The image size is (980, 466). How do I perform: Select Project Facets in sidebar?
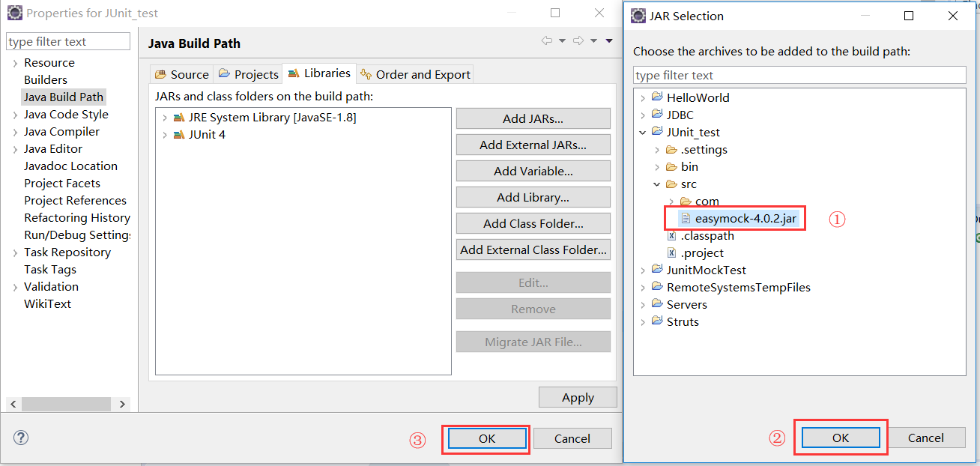62,183
